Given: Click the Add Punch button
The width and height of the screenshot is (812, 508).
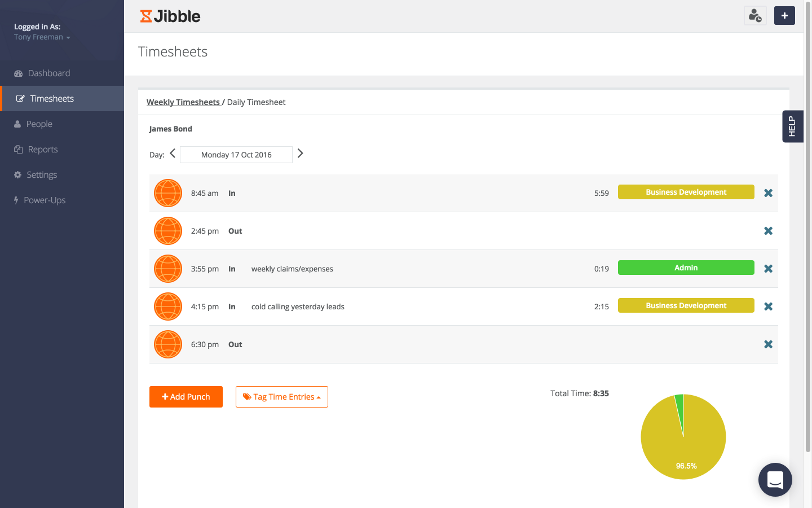Looking at the screenshot, I should [x=186, y=397].
